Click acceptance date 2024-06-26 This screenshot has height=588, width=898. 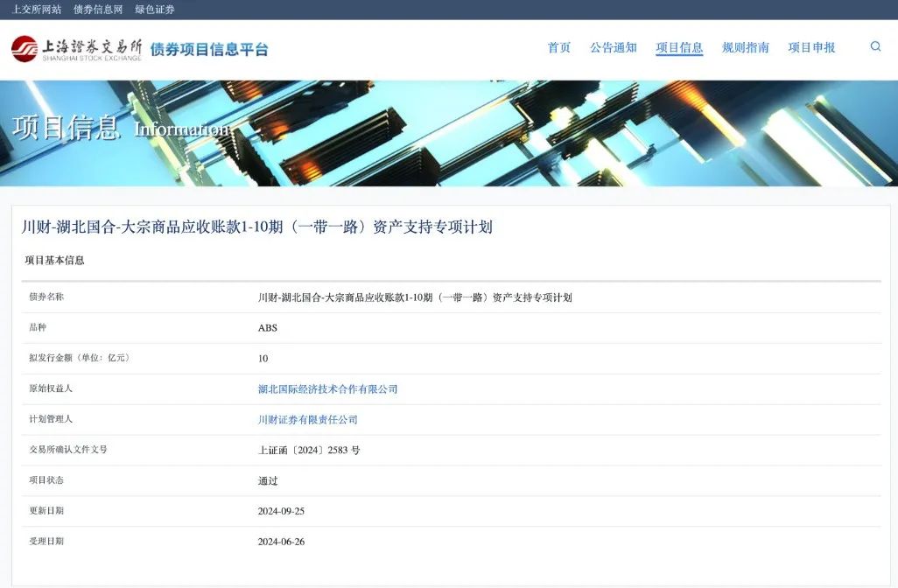click(281, 542)
